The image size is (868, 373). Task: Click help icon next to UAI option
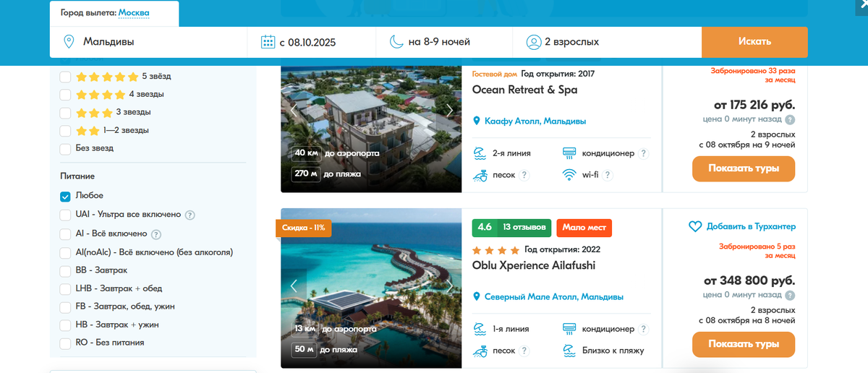point(190,215)
